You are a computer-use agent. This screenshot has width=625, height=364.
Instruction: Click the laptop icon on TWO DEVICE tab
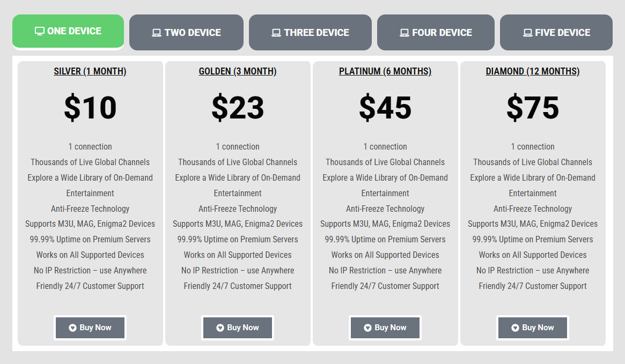point(156,32)
